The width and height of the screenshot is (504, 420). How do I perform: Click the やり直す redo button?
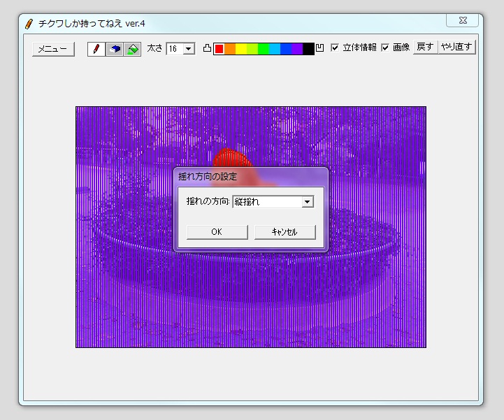456,48
